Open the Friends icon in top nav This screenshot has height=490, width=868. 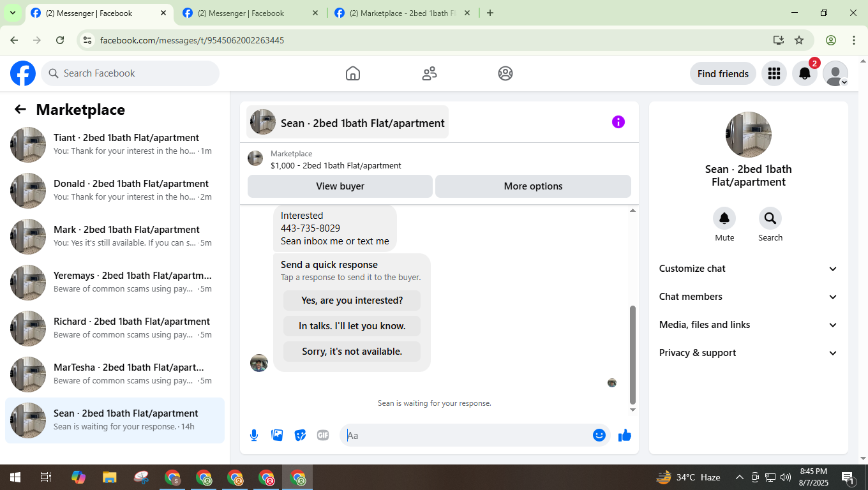(x=430, y=73)
